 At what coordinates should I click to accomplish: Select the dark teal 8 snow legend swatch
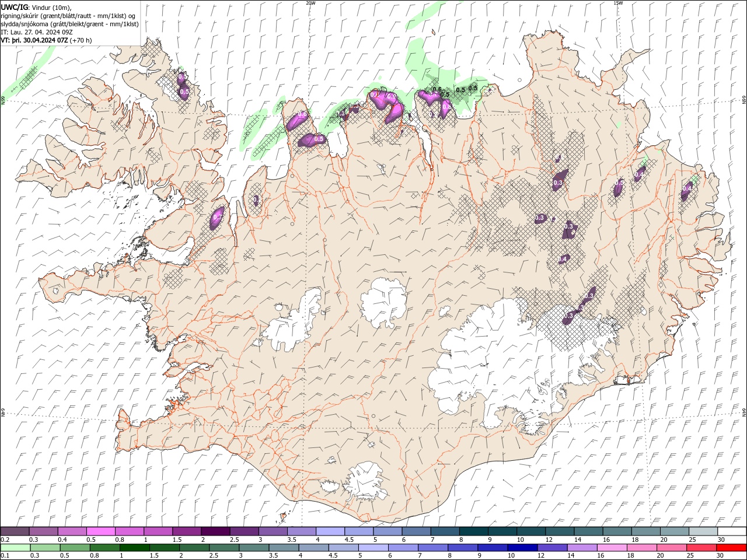tap(473, 531)
